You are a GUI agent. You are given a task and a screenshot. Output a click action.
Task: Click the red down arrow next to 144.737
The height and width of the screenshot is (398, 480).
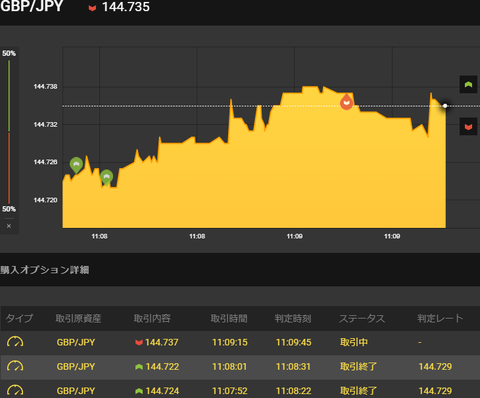(x=139, y=342)
